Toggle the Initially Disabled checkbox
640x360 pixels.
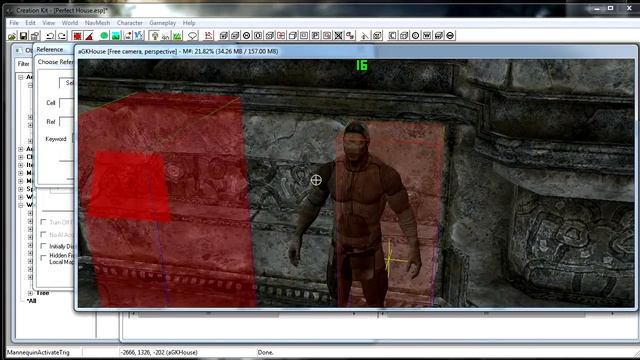coord(44,246)
